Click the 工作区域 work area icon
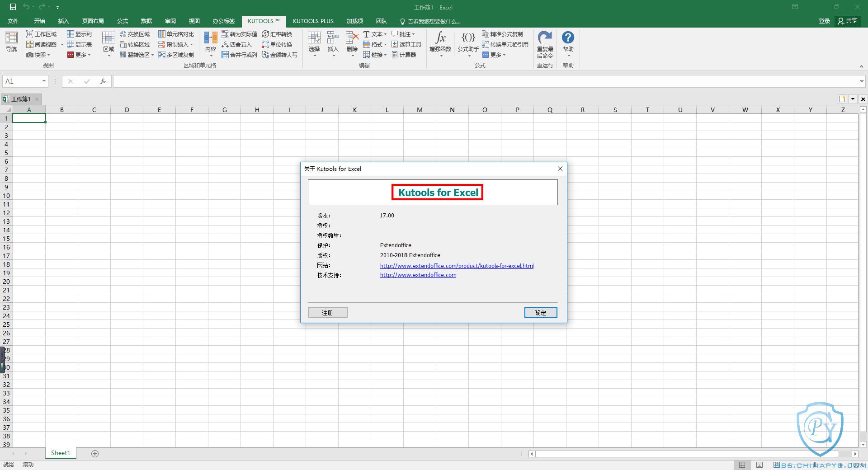868x470 pixels. coord(30,34)
